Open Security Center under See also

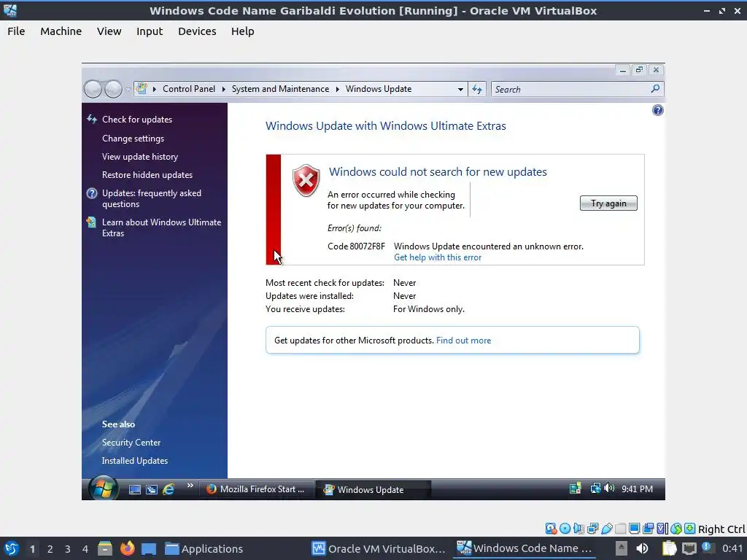tap(131, 443)
